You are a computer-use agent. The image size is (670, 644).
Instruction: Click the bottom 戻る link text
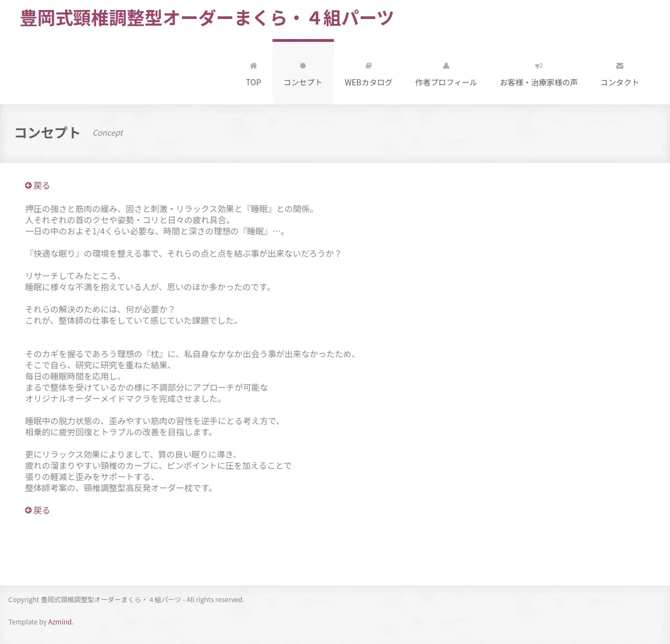(x=42, y=511)
